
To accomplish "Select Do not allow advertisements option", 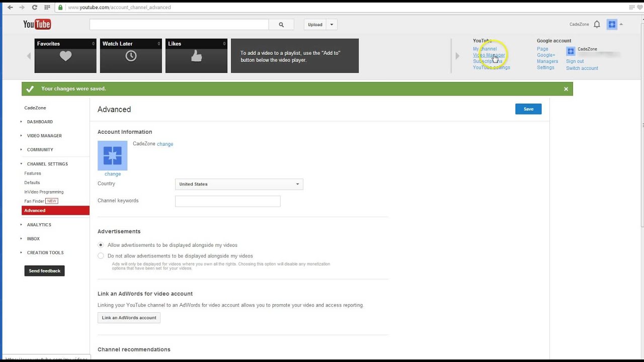I will coord(101,256).
